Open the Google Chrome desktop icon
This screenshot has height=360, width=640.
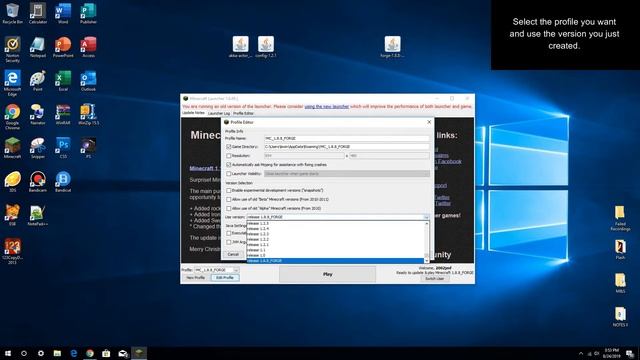(x=12, y=117)
